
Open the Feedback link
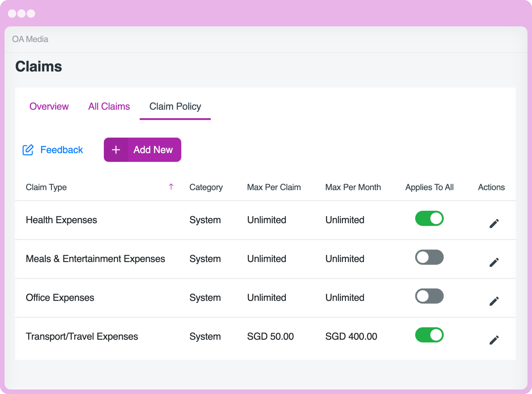pyautogui.click(x=62, y=150)
